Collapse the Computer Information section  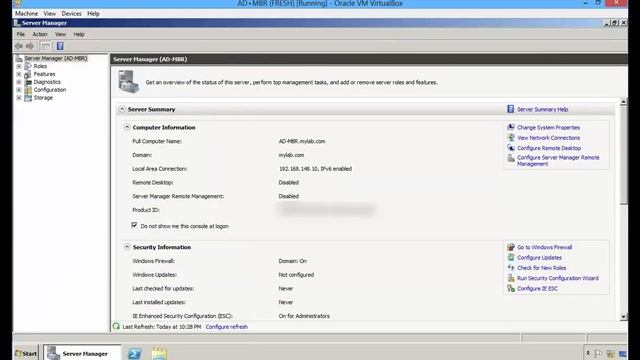click(x=127, y=127)
